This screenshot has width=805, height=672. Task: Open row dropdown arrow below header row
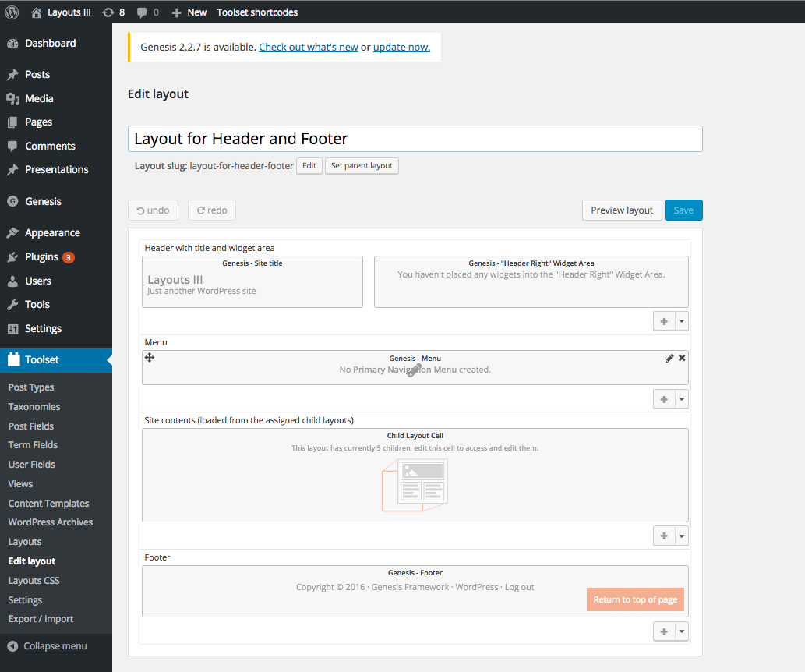[x=681, y=321]
